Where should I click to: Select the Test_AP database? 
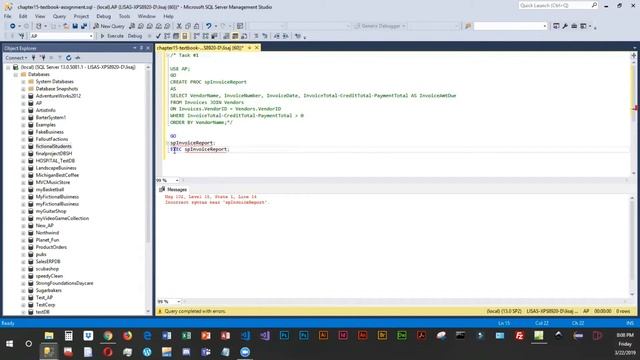tap(44, 298)
